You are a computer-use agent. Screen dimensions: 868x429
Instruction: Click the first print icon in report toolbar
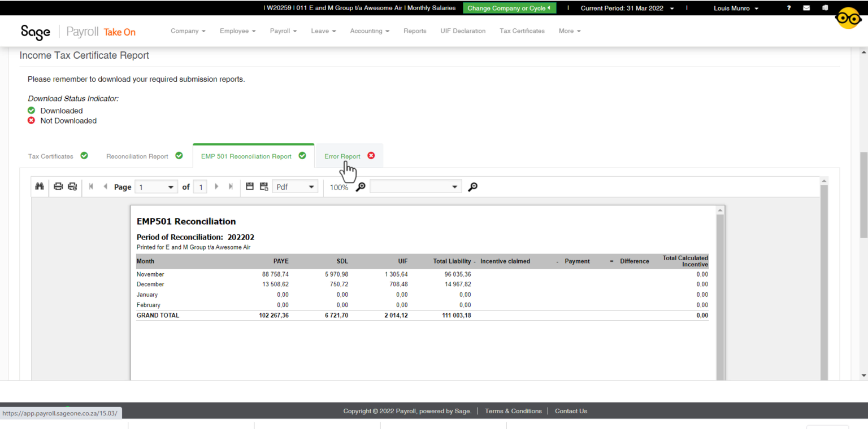(x=58, y=187)
